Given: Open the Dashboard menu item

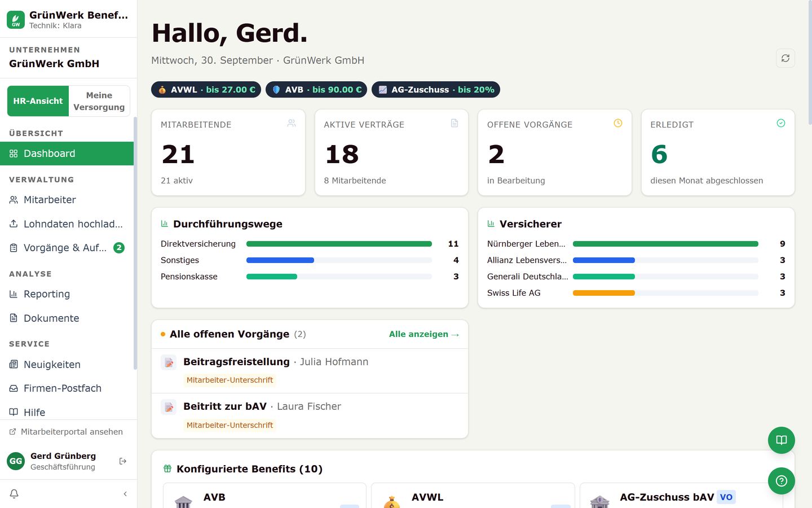Looking at the screenshot, I should 67,154.
